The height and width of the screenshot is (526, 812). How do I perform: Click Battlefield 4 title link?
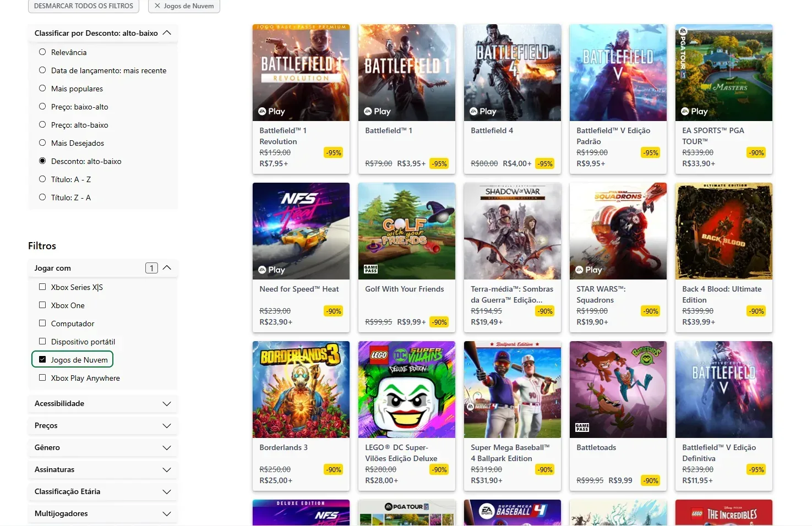pyautogui.click(x=492, y=130)
